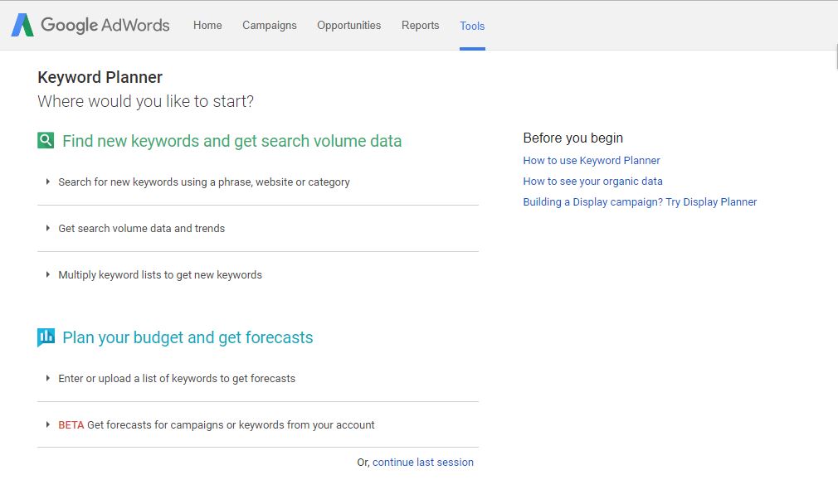Click the Google AdWords logo icon
The height and width of the screenshot is (504, 838).
pyautogui.click(x=22, y=25)
